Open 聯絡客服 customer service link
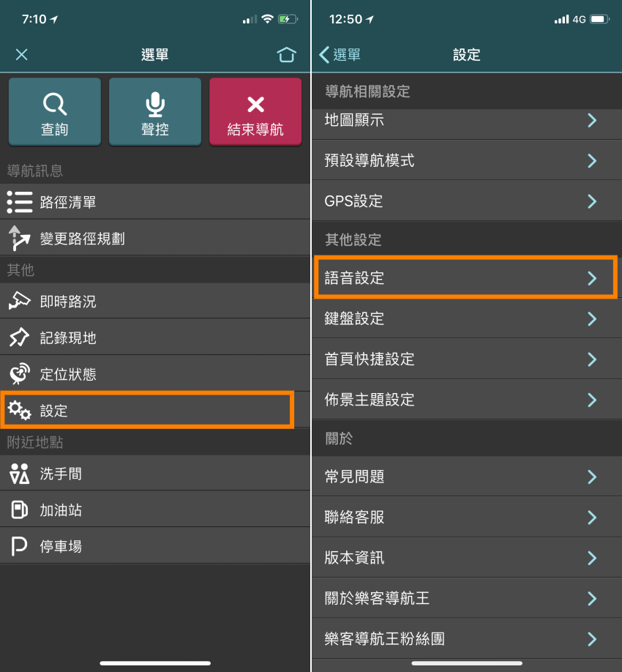Image resolution: width=622 pixels, height=672 pixels. coord(465,518)
